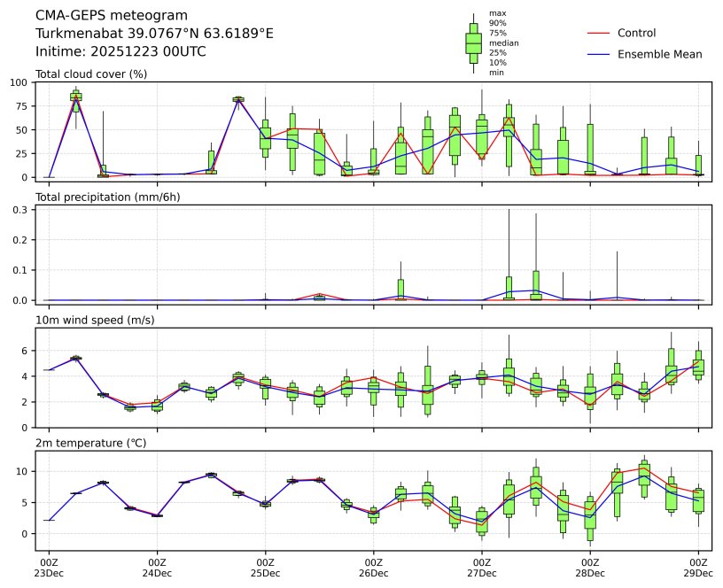Screen dimensions: 723x588
Task: Click the 00Z 25Dec axis tick label
Action: [265, 567]
